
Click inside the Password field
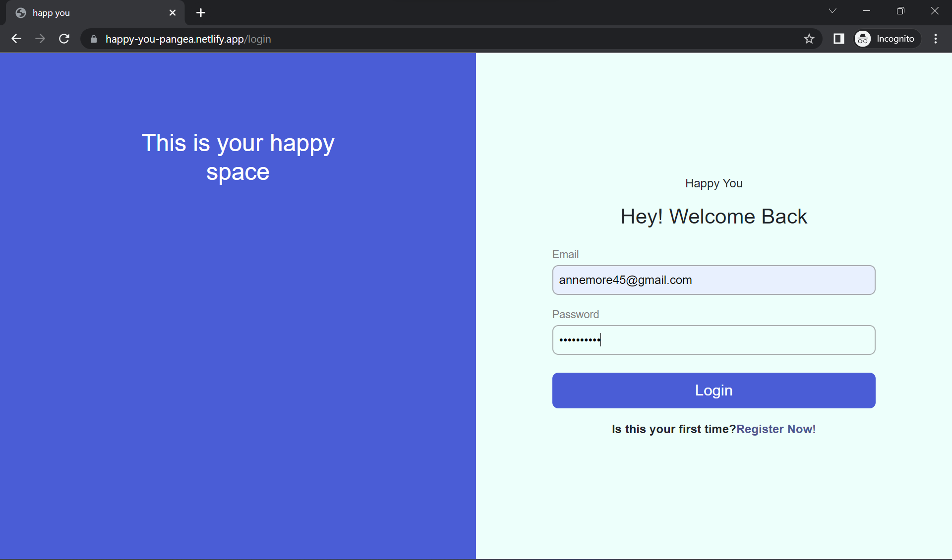coord(714,340)
